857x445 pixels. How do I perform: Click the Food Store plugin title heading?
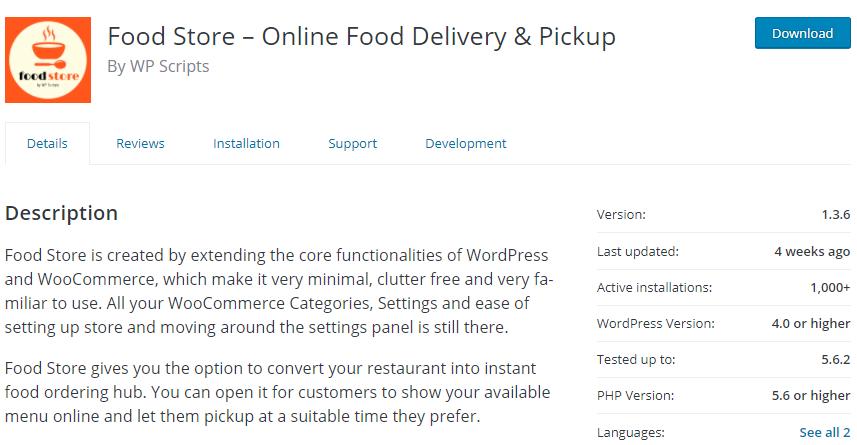[x=361, y=37]
